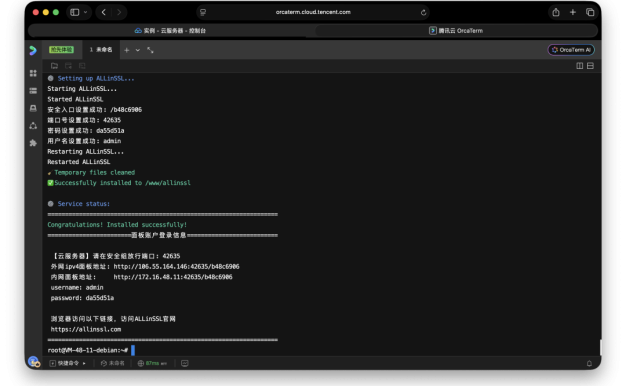Click the triangular nodes icon in the sidebar
Image resolution: width=626 pixels, height=386 pixels.
[33, 126]
